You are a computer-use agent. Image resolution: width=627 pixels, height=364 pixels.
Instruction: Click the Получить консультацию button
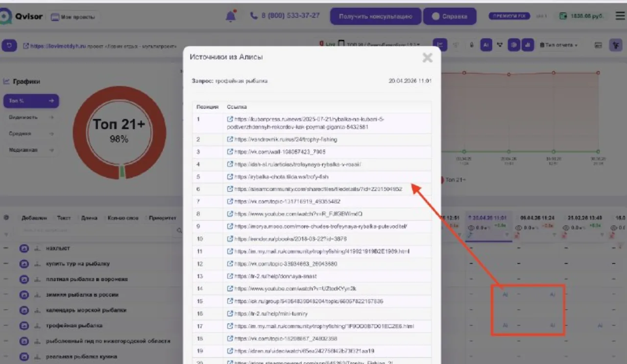376,16
